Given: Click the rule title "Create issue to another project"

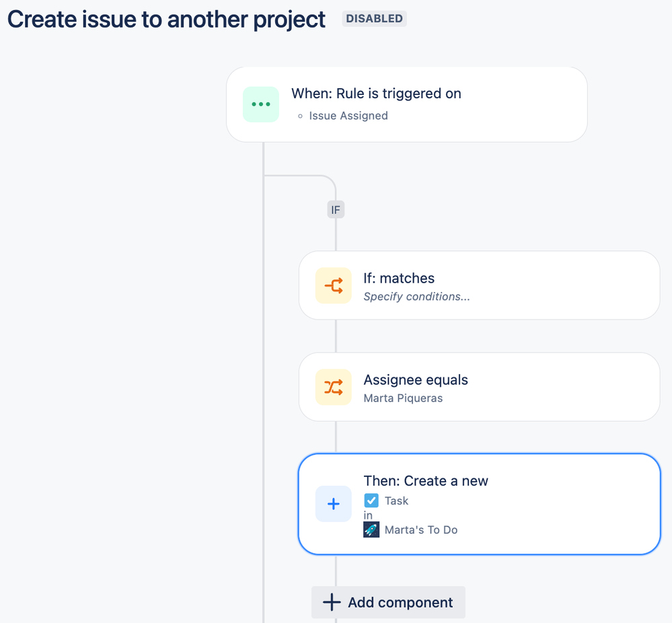Looking at the screenshot, I should click(166, 19).
